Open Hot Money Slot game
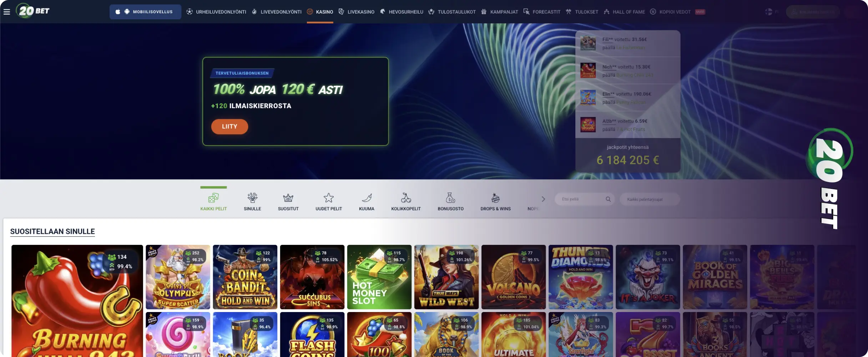Image resolution: width=868 pixels, height=357 pixels. 379,277
